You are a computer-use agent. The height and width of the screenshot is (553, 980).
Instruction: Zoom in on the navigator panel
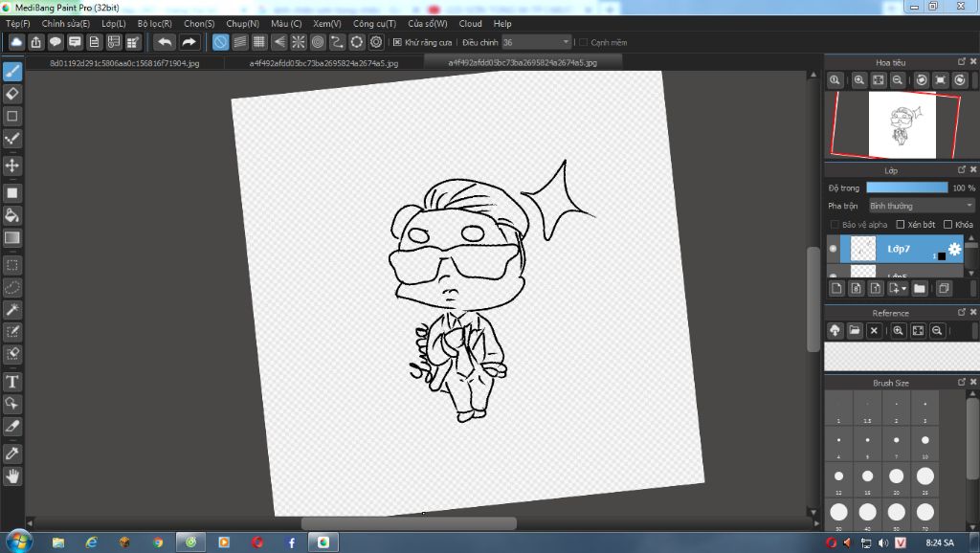click(859, 80)
